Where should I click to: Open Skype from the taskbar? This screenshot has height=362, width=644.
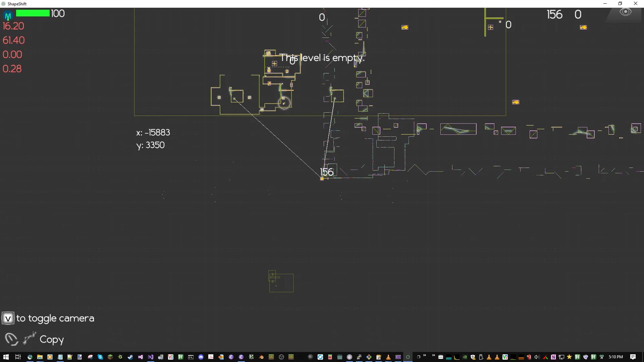(x=100, y=357)
